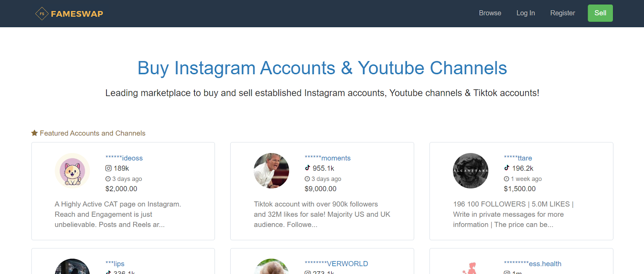Open the Browse menu item
Screen dimensions: 644x274
490,13
